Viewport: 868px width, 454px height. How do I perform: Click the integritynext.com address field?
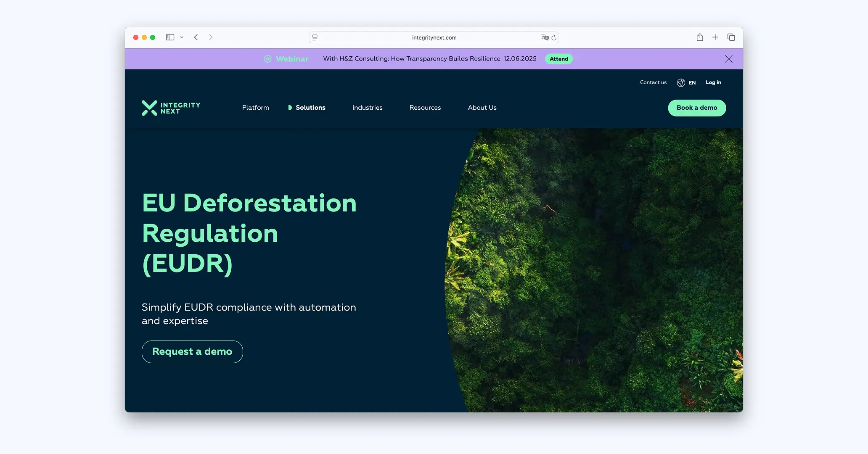434,37
